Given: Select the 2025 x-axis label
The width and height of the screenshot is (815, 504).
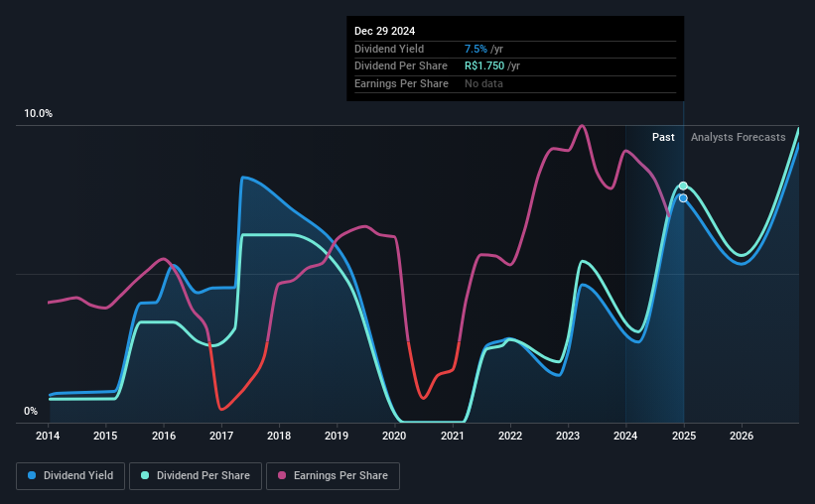Looking at the screenshot, I should (684, 436).
